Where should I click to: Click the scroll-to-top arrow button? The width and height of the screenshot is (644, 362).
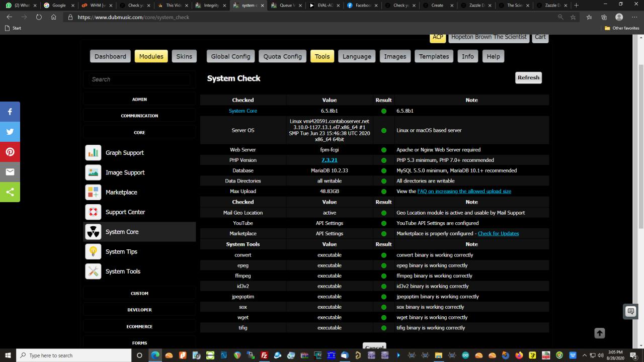599,333
